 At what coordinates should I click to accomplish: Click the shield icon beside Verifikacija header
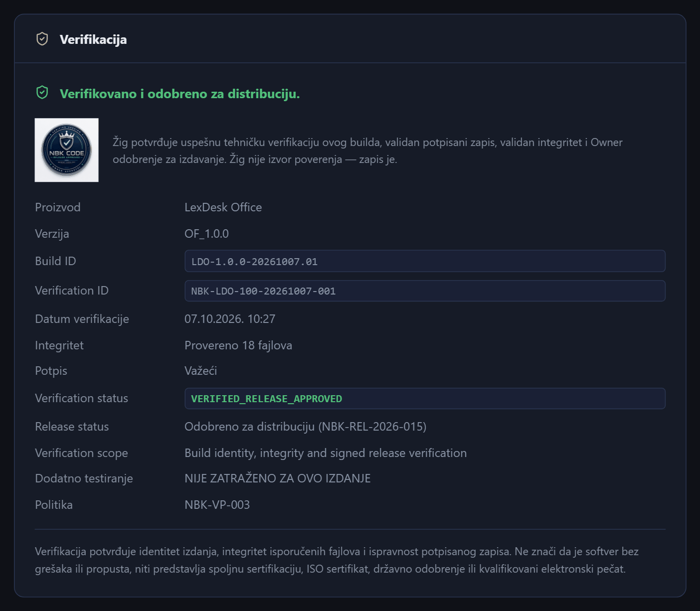point(42,39)
